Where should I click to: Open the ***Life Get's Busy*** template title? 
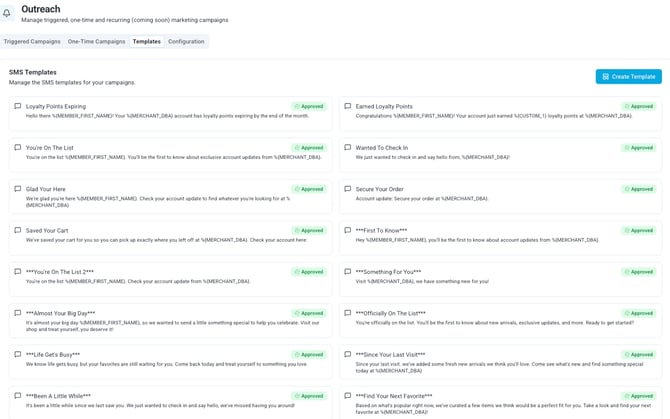tap(53, 355)
